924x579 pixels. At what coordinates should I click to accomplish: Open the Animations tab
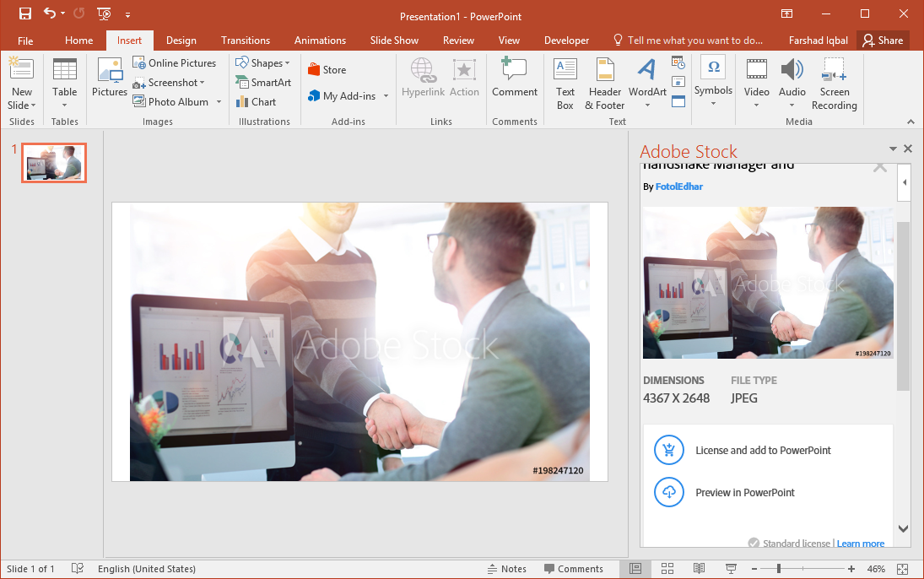point(320,41)
